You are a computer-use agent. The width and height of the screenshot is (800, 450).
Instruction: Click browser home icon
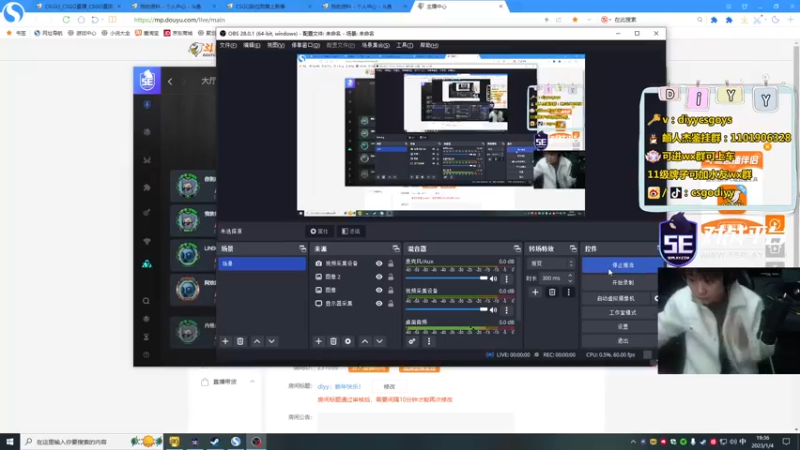tap(81, 19)
